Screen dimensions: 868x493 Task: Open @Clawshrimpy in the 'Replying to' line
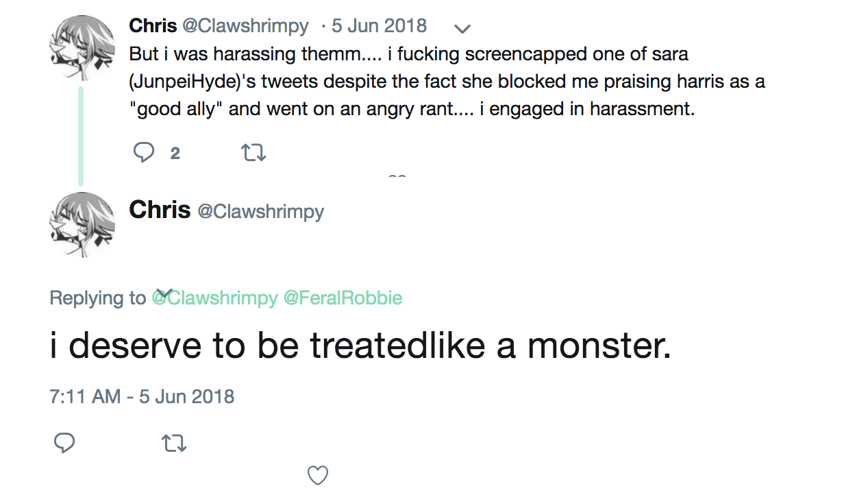[215, 298]
